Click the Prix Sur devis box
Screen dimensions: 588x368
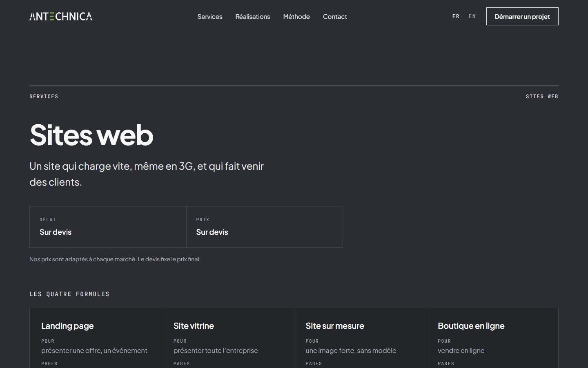265,227
